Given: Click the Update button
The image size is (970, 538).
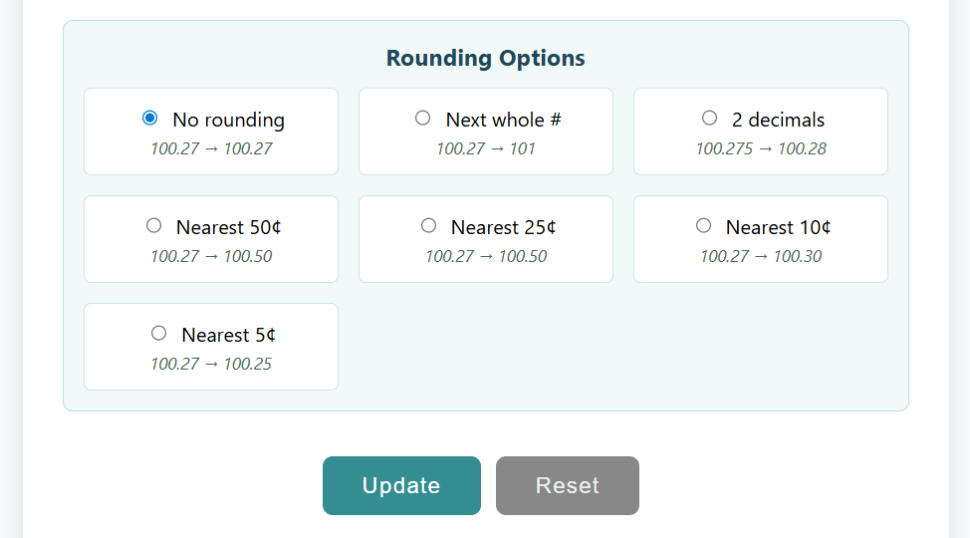Looking at the screenshot, I should (x=401, y=486).
